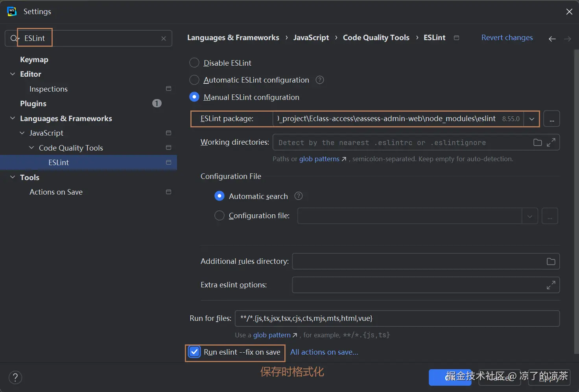Select Plugins in the settings tree
The image size is (579, 392).
click(33, 103)
